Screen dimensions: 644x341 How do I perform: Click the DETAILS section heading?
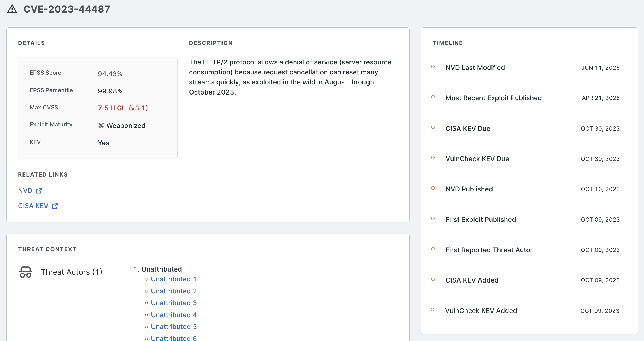[31, 43]
